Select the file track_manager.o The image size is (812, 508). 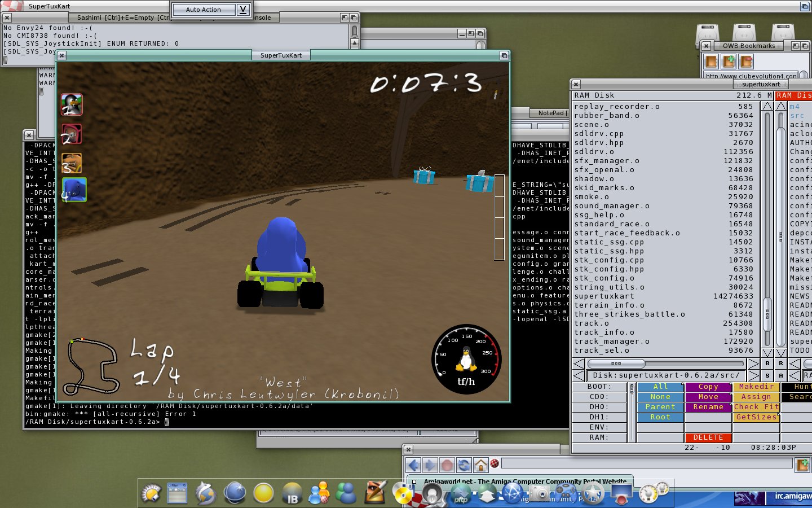[x=664, y=341]
